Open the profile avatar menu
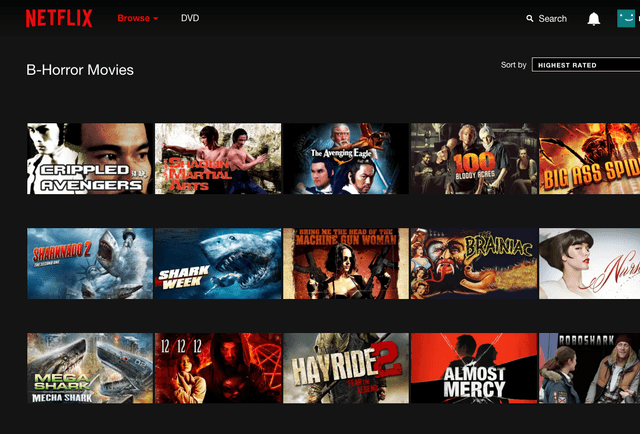640x434 pixels. [628, 18]
